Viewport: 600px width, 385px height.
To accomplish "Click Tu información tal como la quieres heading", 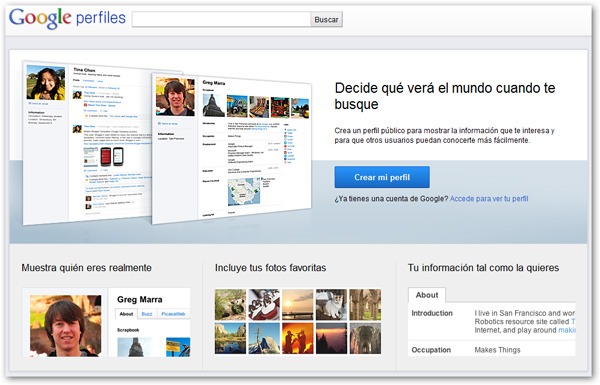I will [483, 268].
